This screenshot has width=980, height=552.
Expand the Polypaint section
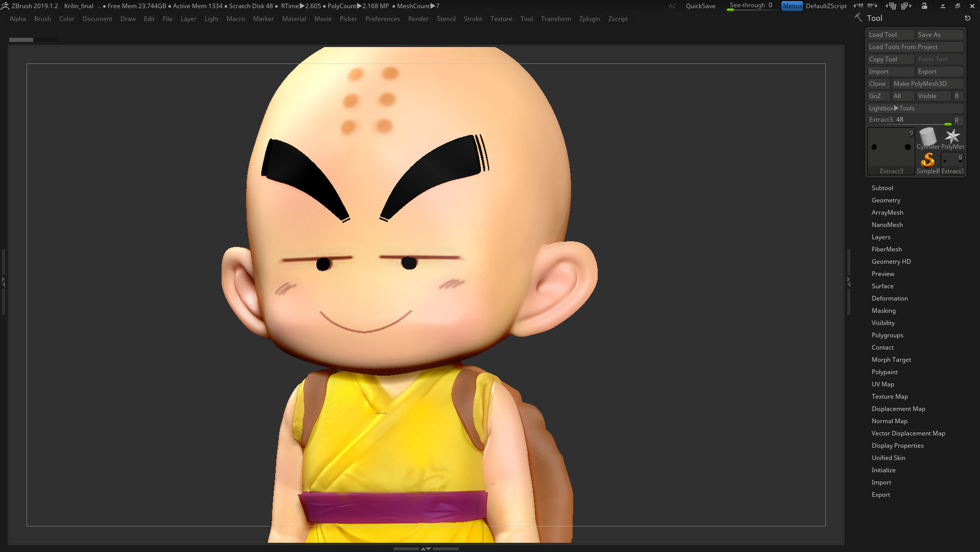point(885,372)
